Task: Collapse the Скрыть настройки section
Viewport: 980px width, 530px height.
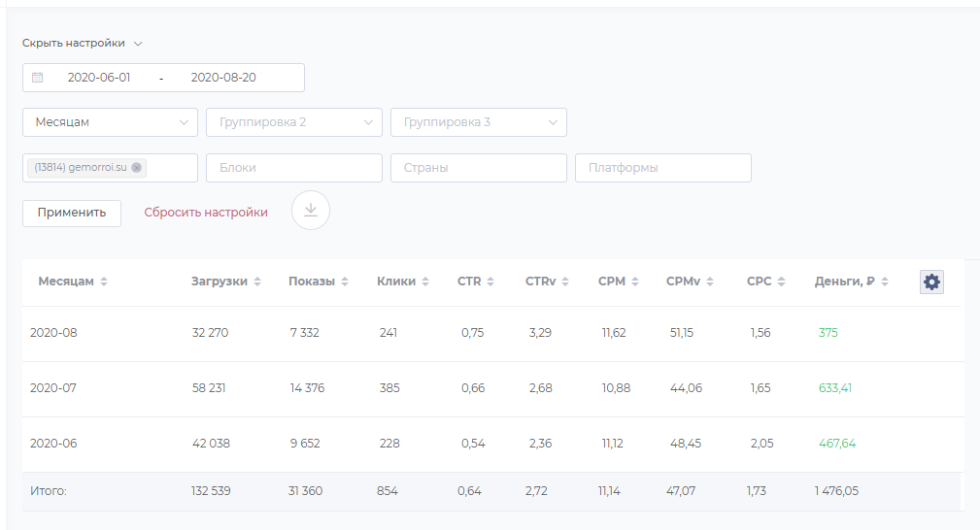Action: pos(82,44)
